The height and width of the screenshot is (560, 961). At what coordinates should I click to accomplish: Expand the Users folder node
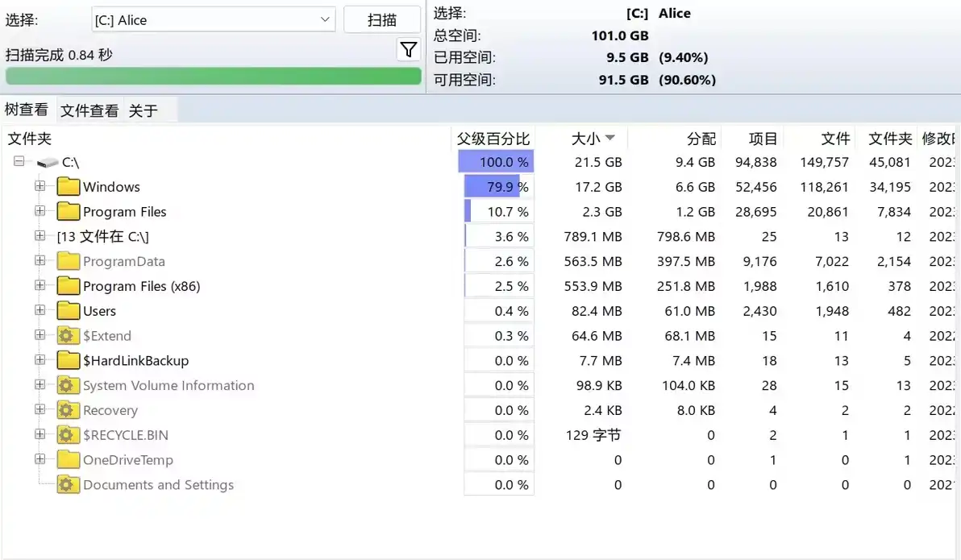coord(40,310)
